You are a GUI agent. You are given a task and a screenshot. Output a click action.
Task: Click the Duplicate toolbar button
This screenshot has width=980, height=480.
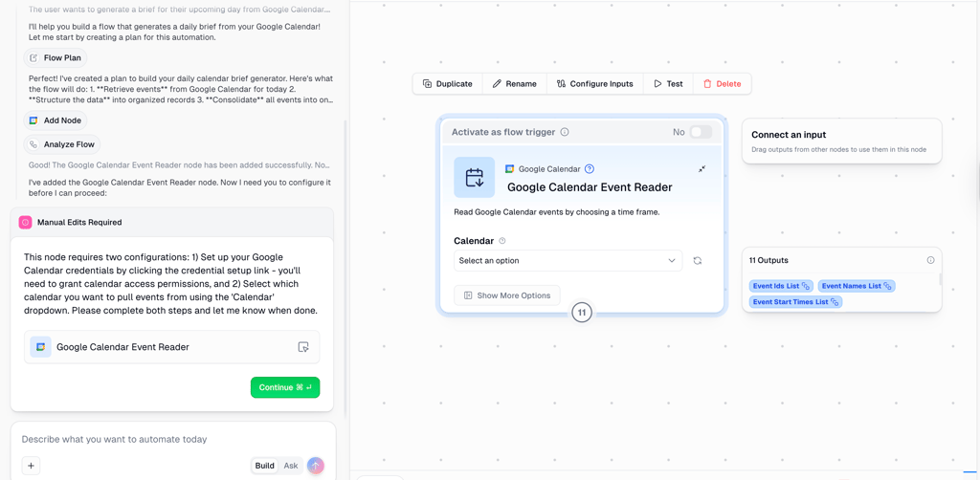click(447, 83)
